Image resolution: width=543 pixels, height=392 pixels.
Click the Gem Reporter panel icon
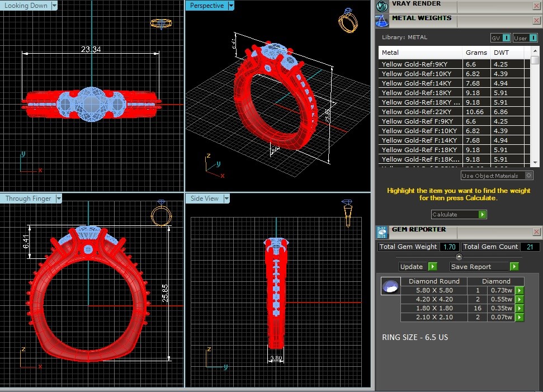383,232
